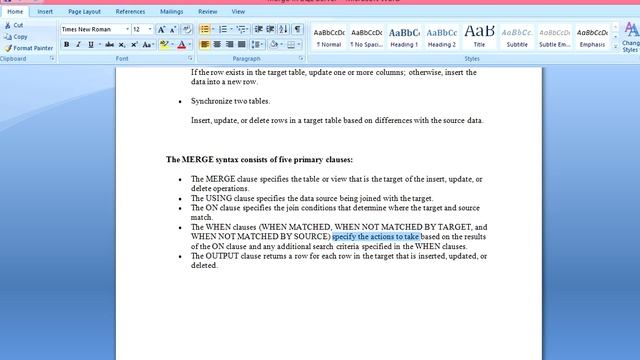
Task: Click the Numbering list icon
Action: pyautogui.click(x=222, y=29)
